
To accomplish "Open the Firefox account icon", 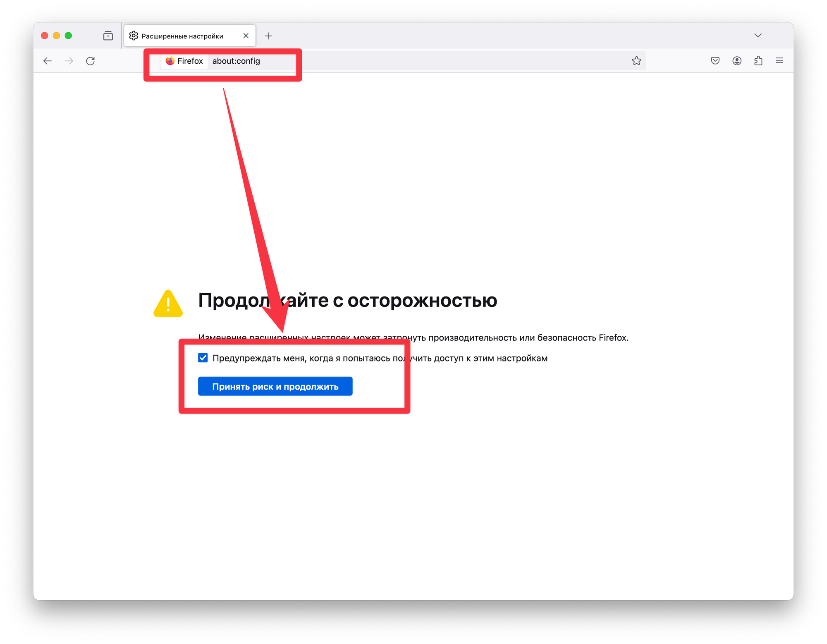I will 737,61.
